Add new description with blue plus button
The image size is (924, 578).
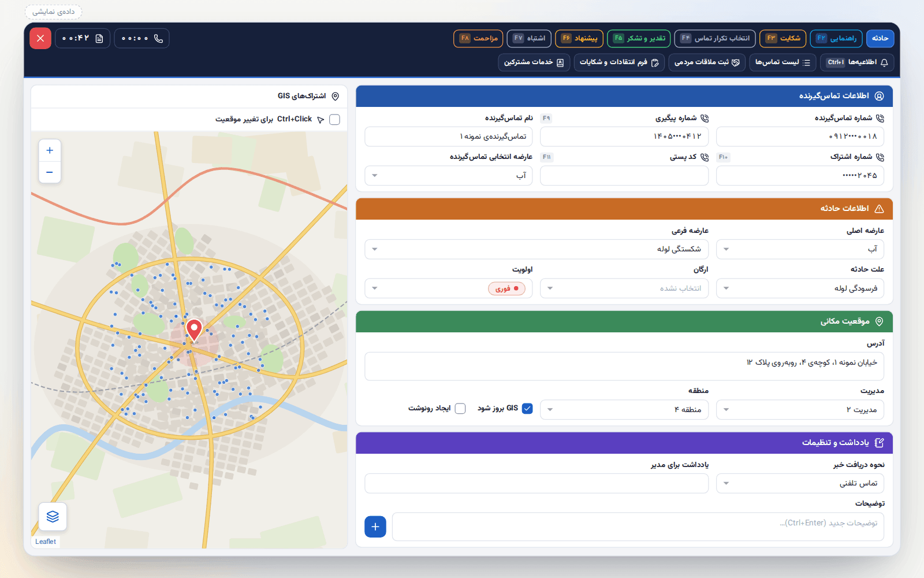(375, 527)
